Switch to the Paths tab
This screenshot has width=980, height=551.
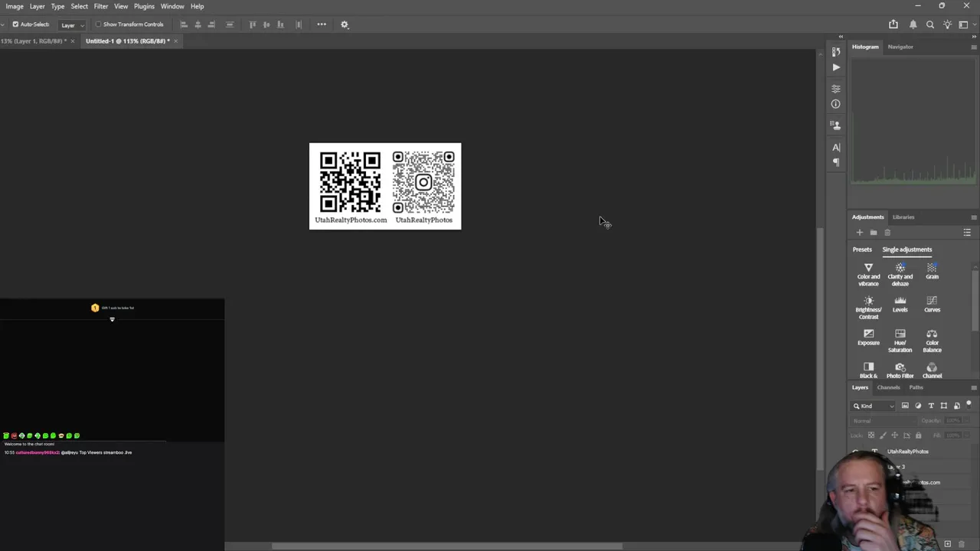[x=916, y=387]
